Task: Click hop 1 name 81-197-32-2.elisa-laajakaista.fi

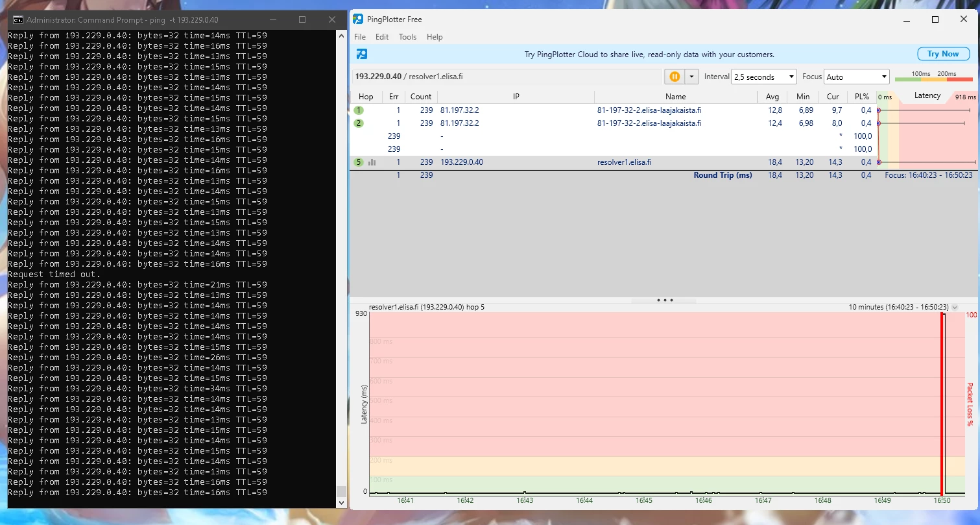Action: point(649,110)
